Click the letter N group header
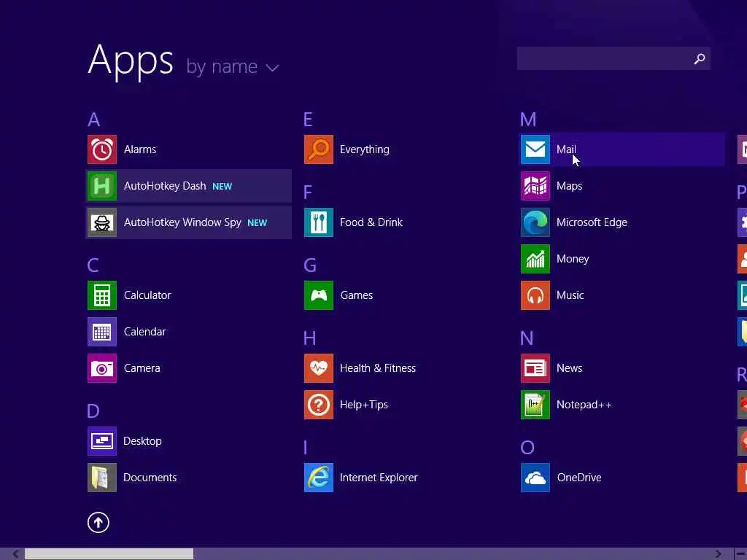The height and width of the screenshot is (560, 747). [527, 338]
